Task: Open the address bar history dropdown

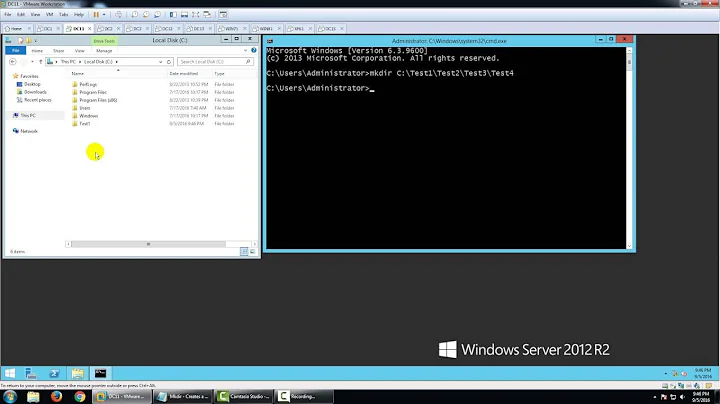Action: (160, 62)
